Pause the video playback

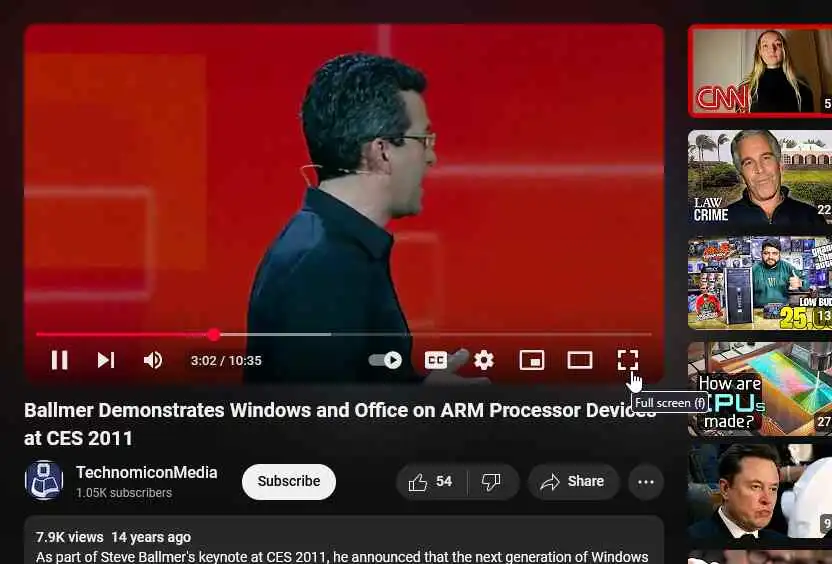pos(59,360)
